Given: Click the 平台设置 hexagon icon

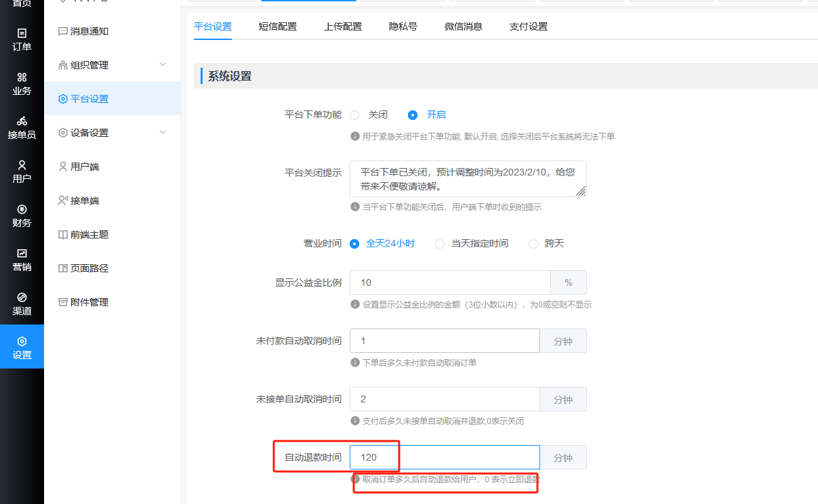Looking at the screenshot, I should point(63,99).
